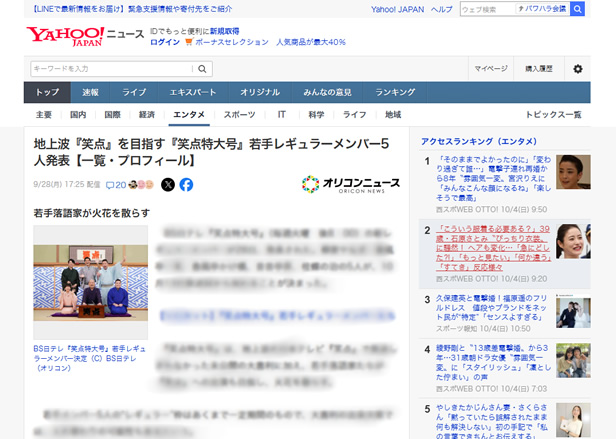
Task: Select the オリジナル tab
Action: (x=260, y=92)
